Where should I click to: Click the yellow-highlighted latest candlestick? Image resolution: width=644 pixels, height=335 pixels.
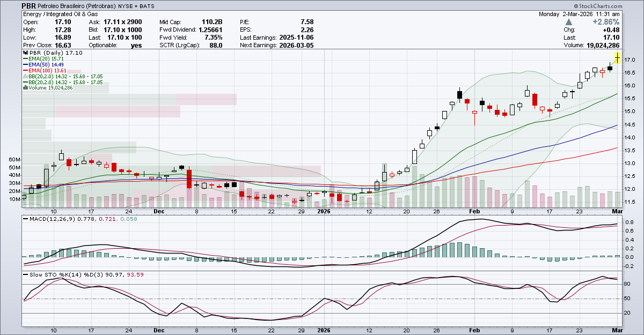[x=618, y=57]
